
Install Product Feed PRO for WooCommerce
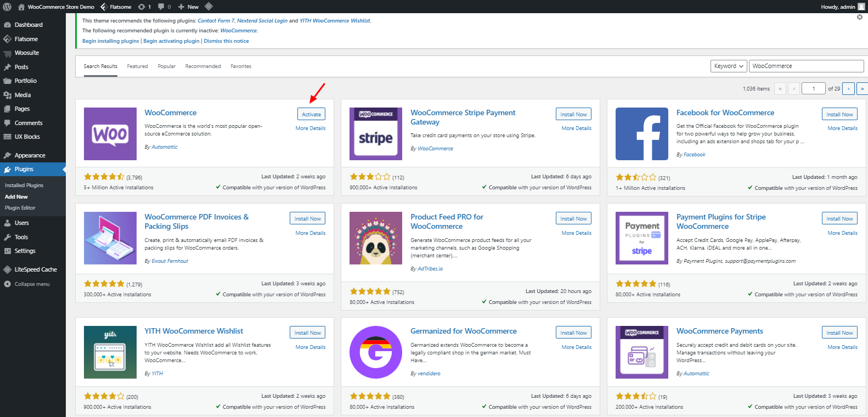573,218
